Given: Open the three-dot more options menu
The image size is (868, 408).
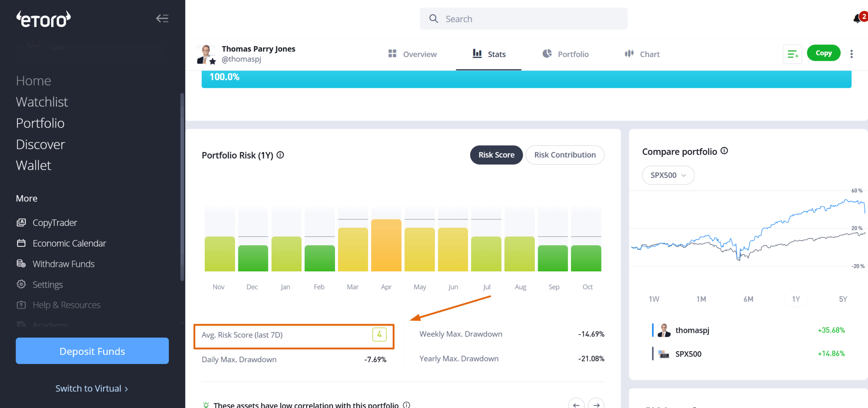Looking at the screenshot, I should (851, 54).
